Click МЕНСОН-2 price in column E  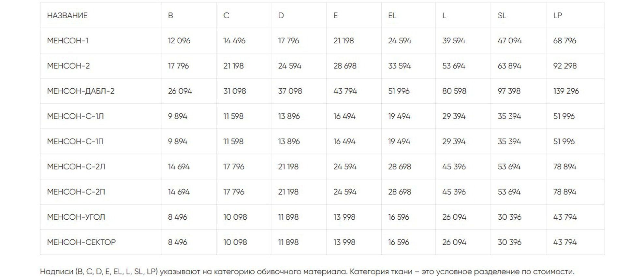coord(345,66)
